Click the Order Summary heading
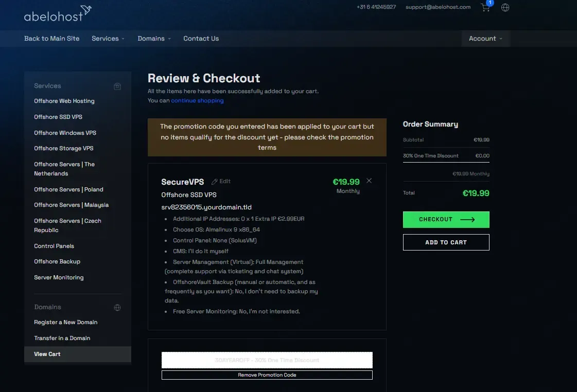Screen dimensions: 577x392 coord(430,124)
